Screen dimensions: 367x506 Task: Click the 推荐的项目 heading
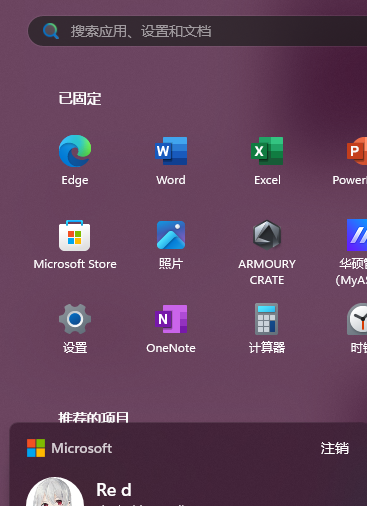coord(94,417)
